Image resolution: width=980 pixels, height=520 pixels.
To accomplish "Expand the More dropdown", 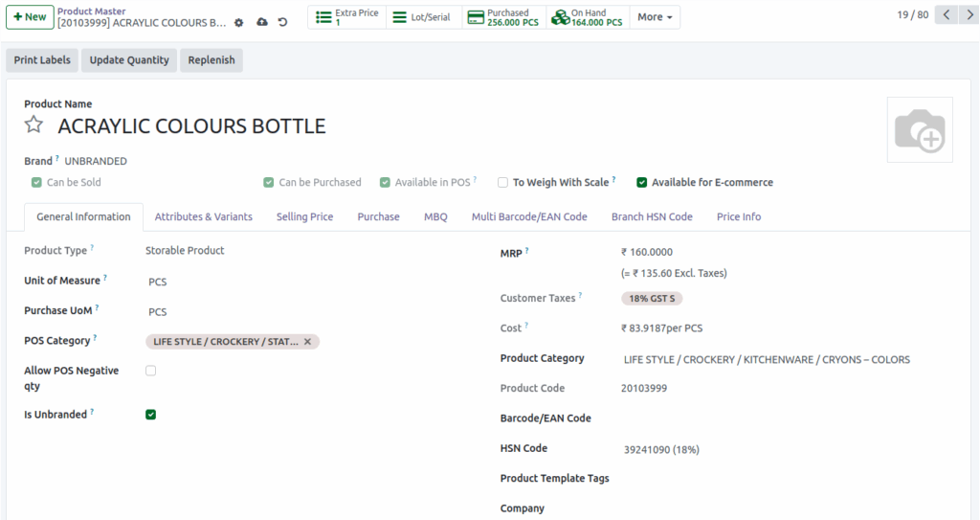I will pos(655,17).
